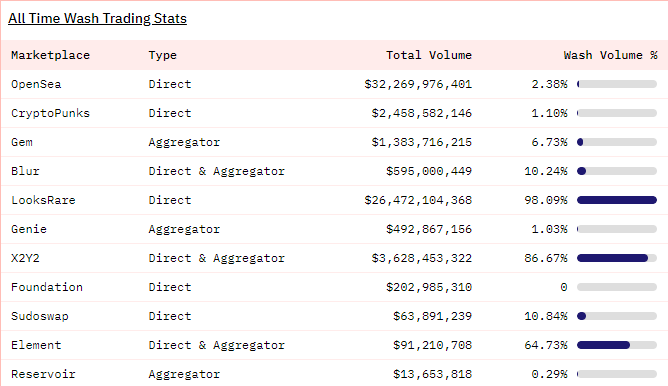Select the Sudoswap marketplace name
This screenshot has width=668, height=386.
pos(40,316)
